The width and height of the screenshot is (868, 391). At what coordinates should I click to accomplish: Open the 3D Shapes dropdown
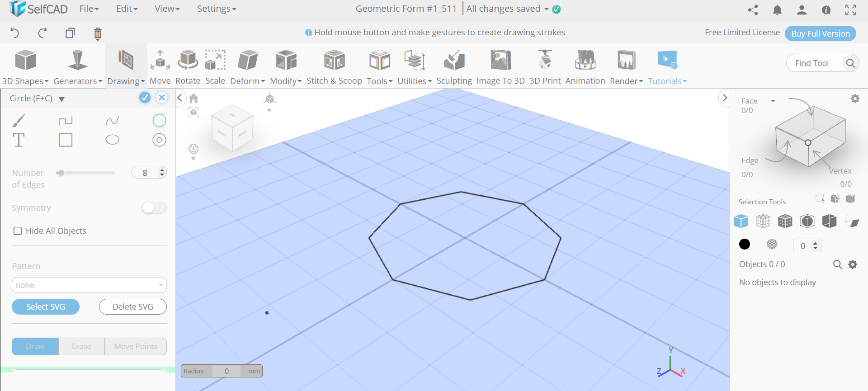(x=25, y=67)
